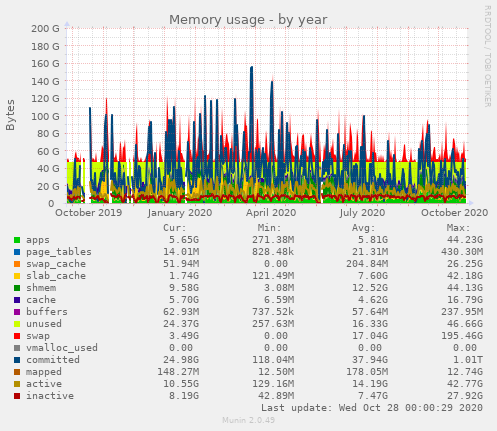Click the inactive dark red swatch

pyautogui.click(x=17, y=396)
